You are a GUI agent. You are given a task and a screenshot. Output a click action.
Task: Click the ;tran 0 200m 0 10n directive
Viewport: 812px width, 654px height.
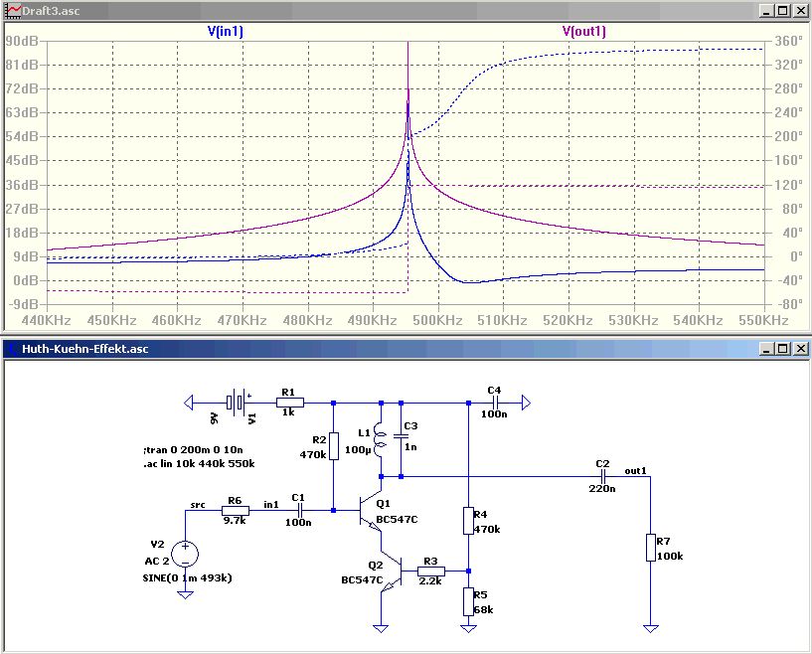point(193,449)
